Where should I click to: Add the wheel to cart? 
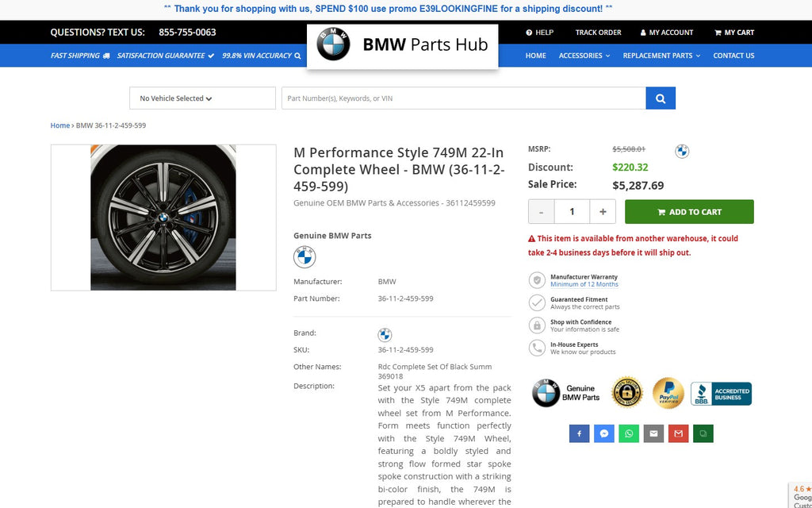(x=689, y=212)
